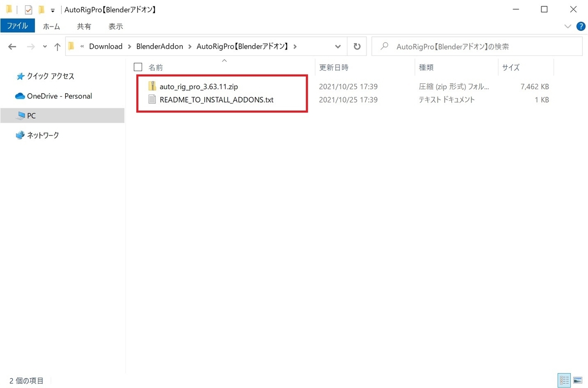588x388 pixels.
Task: Minimize the Explorer window
Action: click(x=516, y=9)
